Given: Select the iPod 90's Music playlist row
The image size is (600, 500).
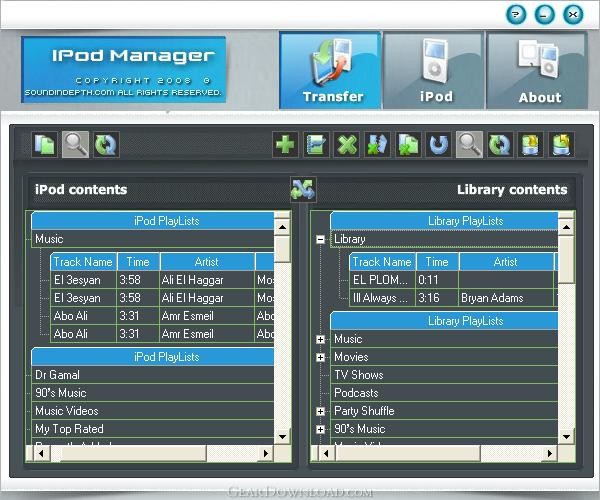Looking at the screenshot, I should 153,393.
